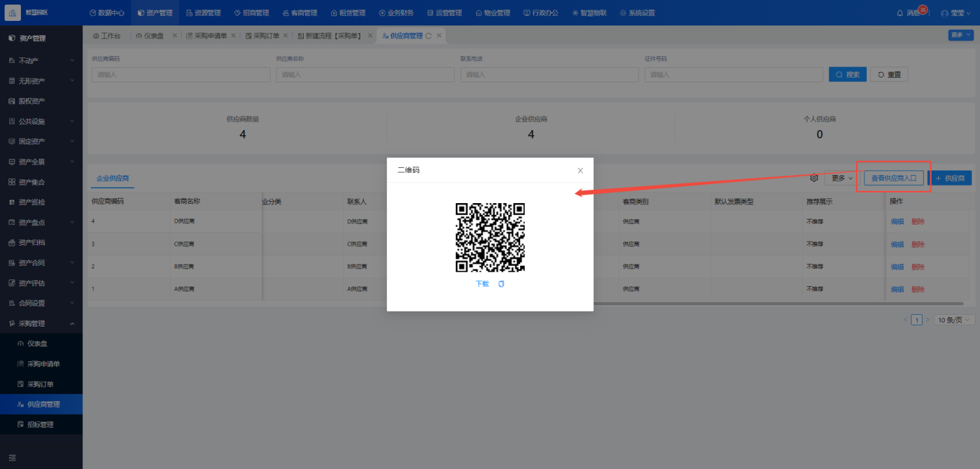Click 编辑 for the A供应商 row
The width and height of the screenshot is (980, 469).
[x=898, y=289]
